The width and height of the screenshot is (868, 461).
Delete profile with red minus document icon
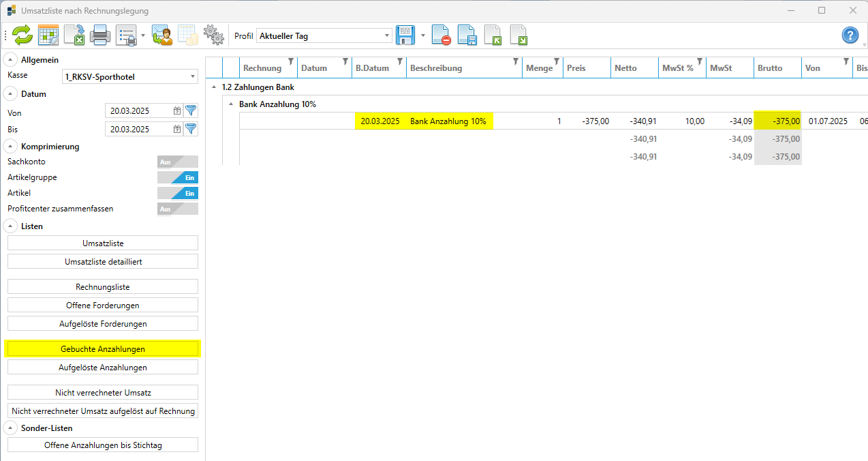point(441,35)
